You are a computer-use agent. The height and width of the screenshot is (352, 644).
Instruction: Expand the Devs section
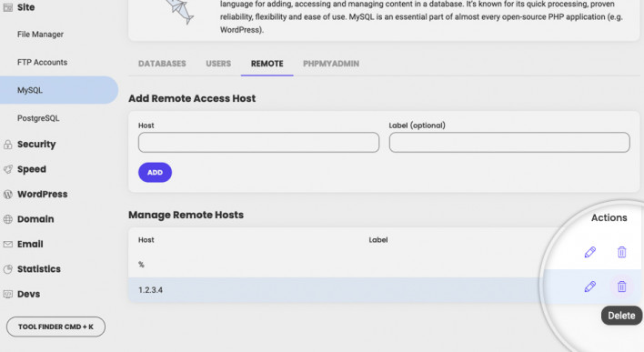28,294
